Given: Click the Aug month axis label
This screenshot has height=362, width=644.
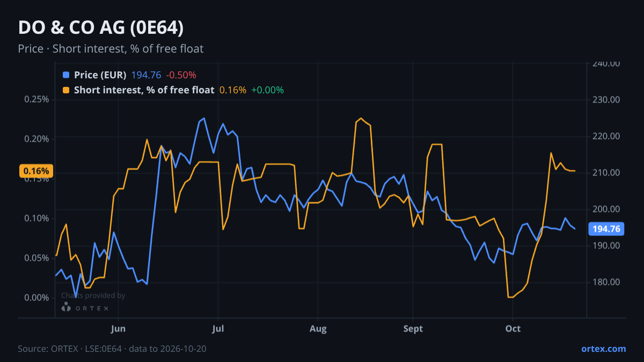Looking at the screenshot, I should pos(318,328).
